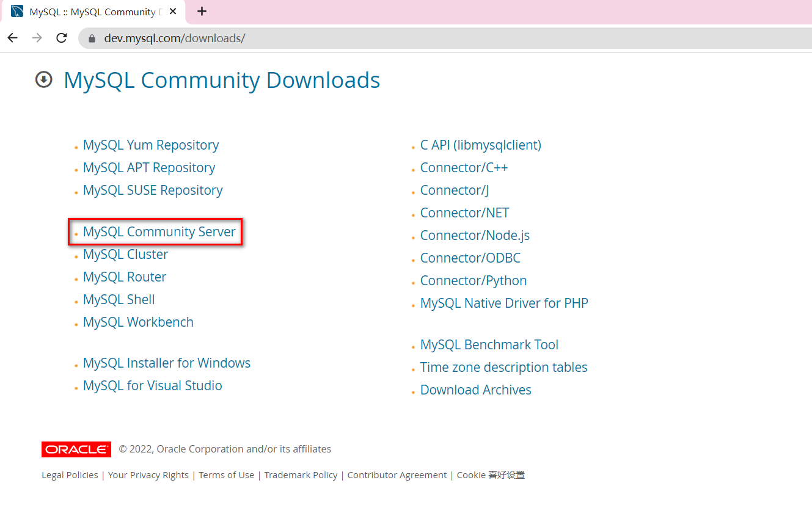Click the browser back arrow
Viewport: 812px width, 505px height.
pos(12,38)
